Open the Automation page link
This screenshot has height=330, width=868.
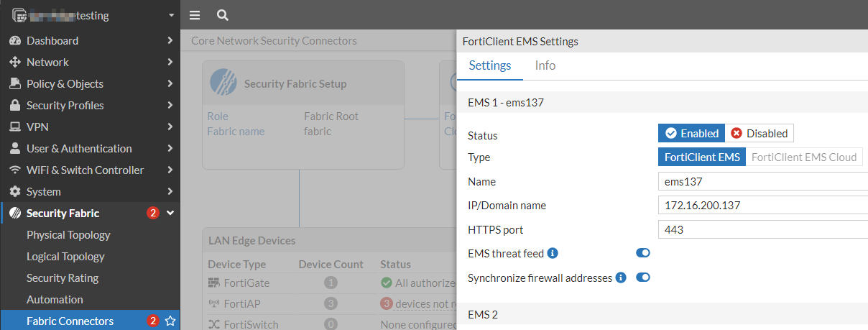(55, 300)
